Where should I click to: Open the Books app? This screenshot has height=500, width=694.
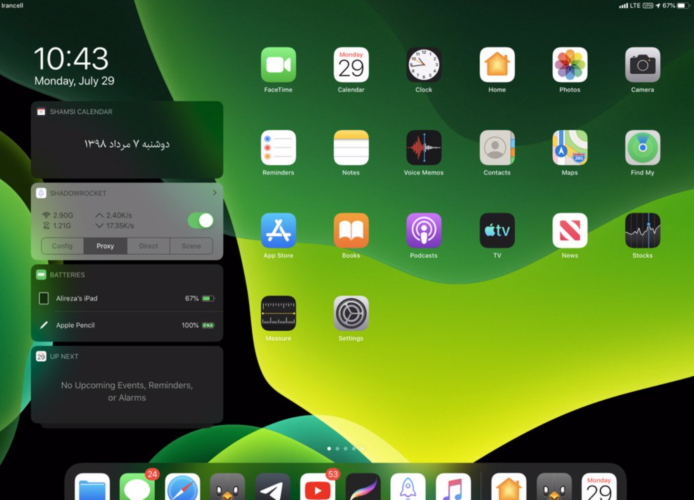click(351, 230)
